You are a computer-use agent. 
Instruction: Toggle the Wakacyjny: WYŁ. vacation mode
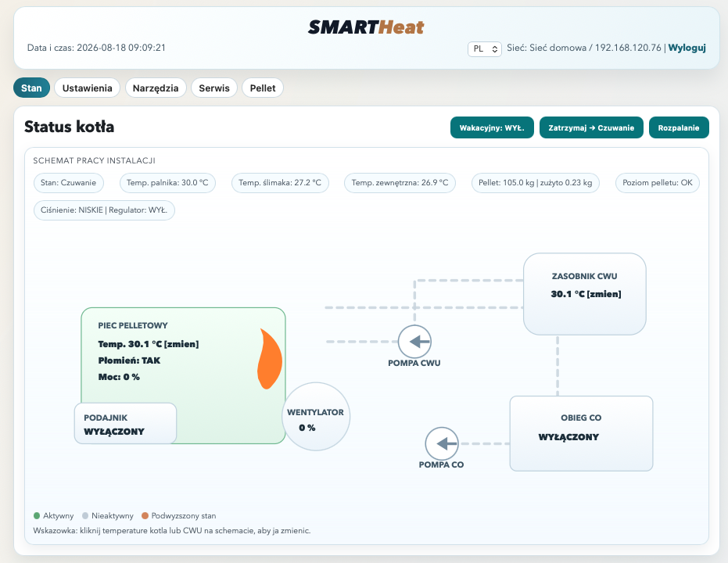pyautogui.click(x=492, y=127)
